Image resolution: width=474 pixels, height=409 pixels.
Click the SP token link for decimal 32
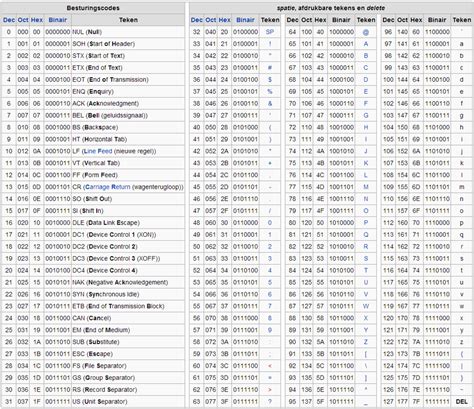click(270, 32)
